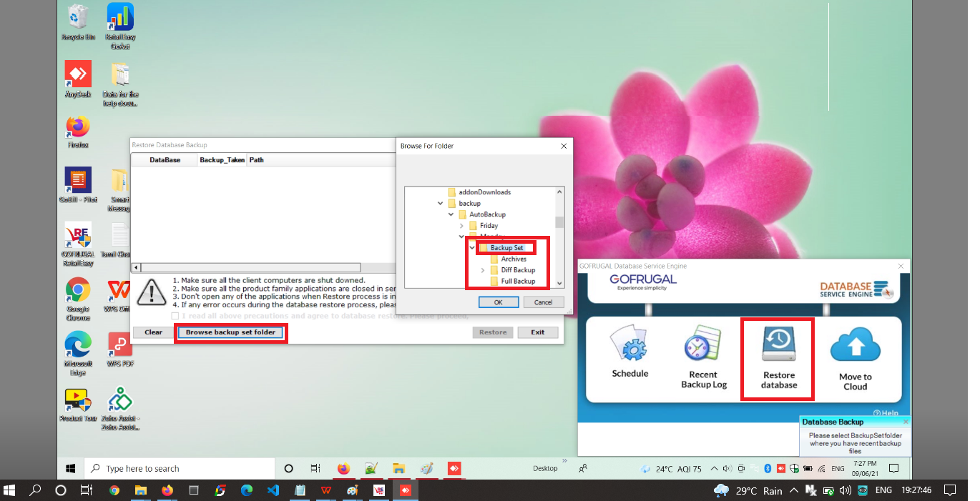Launch Google Chrome desktop shortcut
The image size is (980, 501).
click(x=78, y=300)
